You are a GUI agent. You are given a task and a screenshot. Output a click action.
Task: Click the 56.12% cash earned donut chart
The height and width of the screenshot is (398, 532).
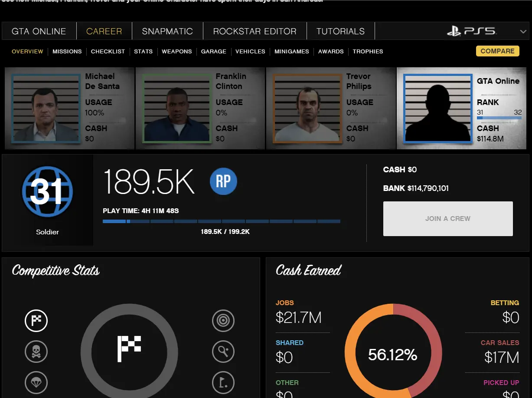(x=393, y=355)
